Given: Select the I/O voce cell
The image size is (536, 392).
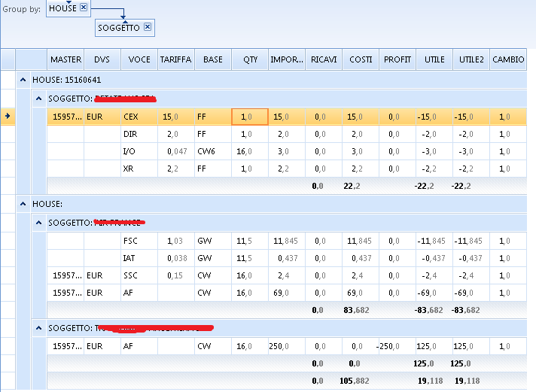Looking at the screenshot, I should tap(139, 151).
